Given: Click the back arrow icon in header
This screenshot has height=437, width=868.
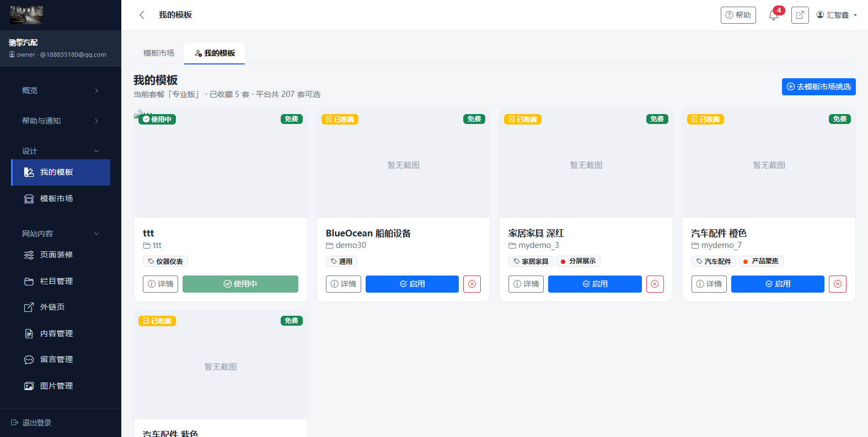Looking at the screenshot, I should 142,15.
